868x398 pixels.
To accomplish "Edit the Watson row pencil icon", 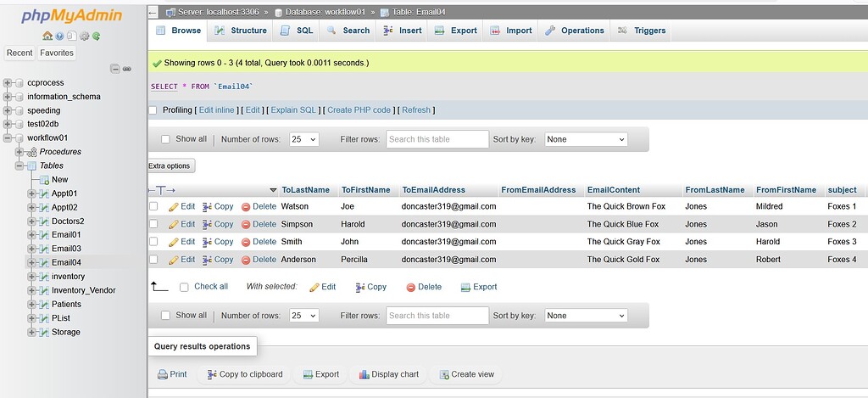I will [174, 207].
